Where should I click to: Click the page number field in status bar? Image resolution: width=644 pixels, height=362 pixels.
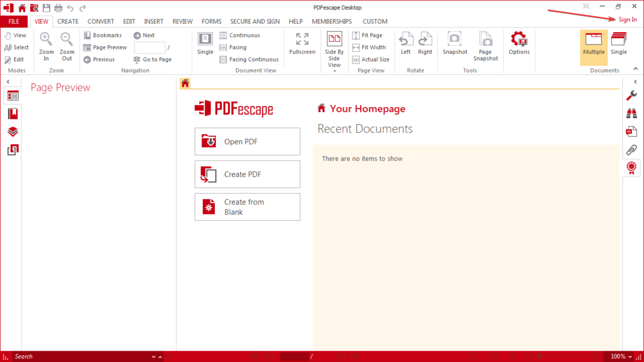point(294,357)
